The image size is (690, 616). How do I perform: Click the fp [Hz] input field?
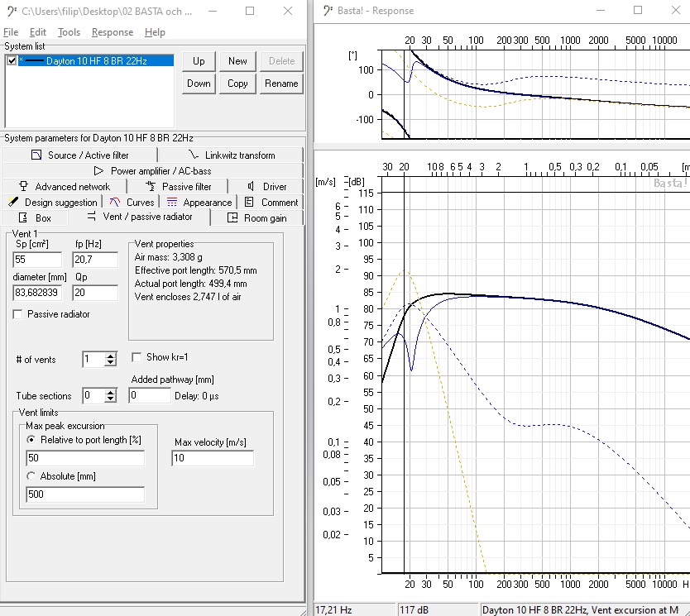coord(95,260)
